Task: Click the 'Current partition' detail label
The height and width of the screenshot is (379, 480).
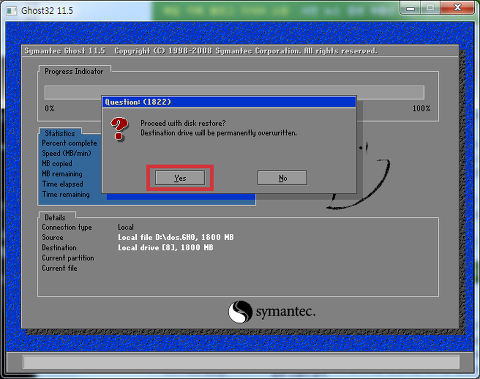Action: (x=68, y=258)
